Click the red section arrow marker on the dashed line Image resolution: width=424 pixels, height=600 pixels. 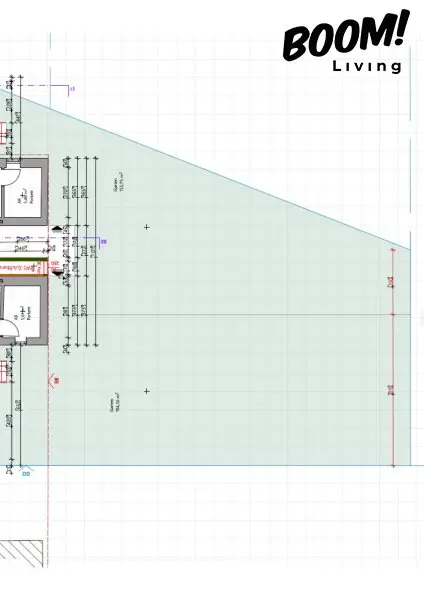[54, 381]
